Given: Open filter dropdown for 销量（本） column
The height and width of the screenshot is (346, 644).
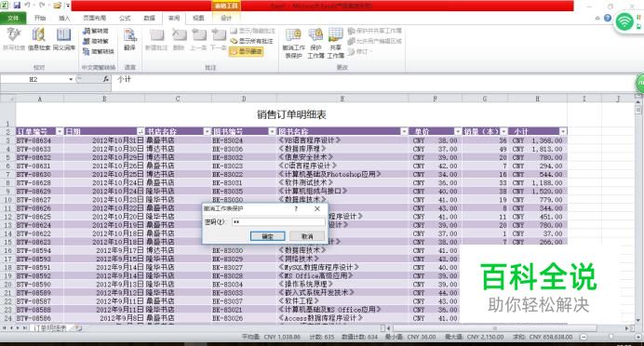Looking at the screenshot, I should point(504,131).
